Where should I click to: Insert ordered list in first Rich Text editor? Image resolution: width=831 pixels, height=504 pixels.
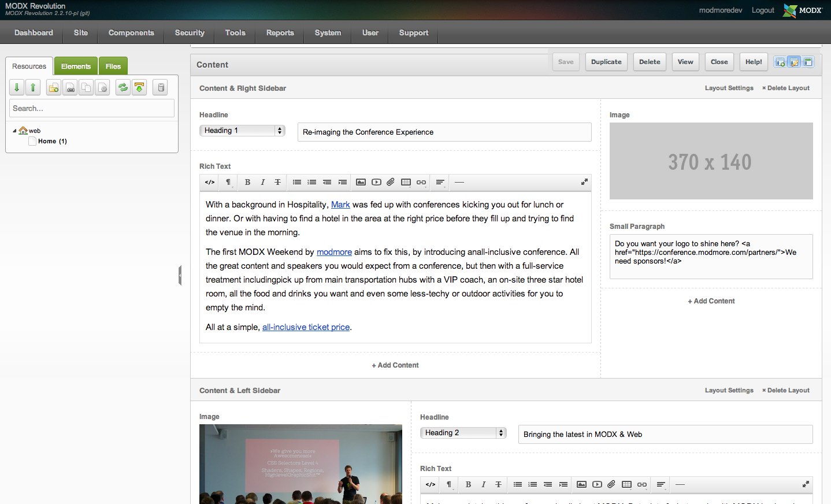(311, 182)
